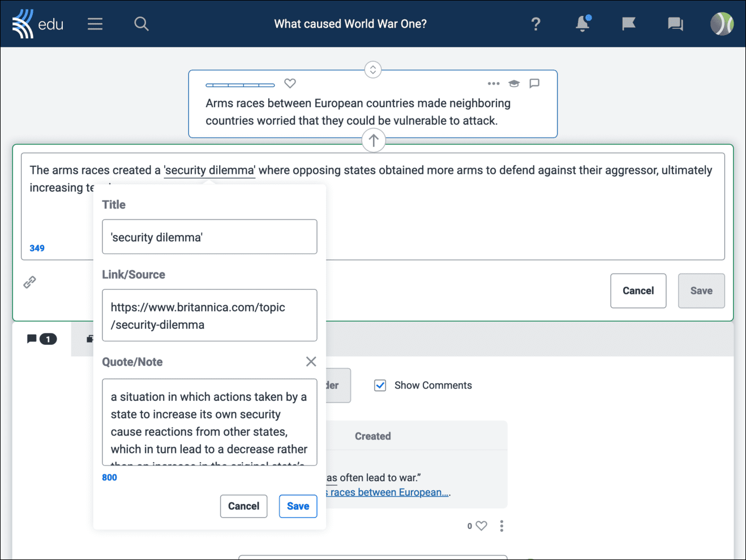
Task: Open the hamburger menu
Action: coord(95,24)
